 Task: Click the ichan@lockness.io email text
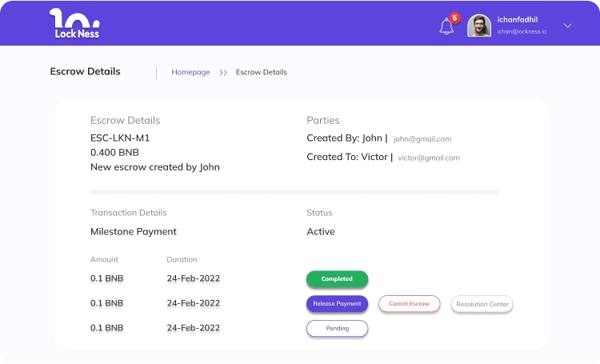(522, 31)
